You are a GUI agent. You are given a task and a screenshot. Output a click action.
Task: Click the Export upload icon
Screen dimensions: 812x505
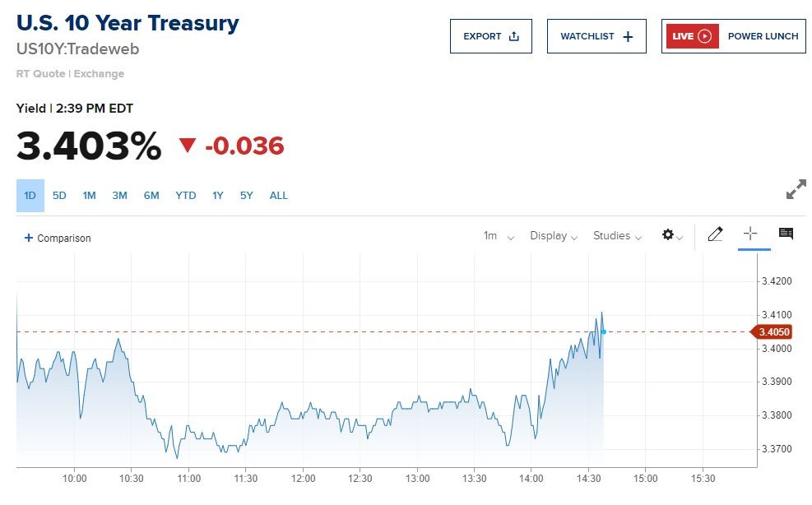tap(514, 36)
